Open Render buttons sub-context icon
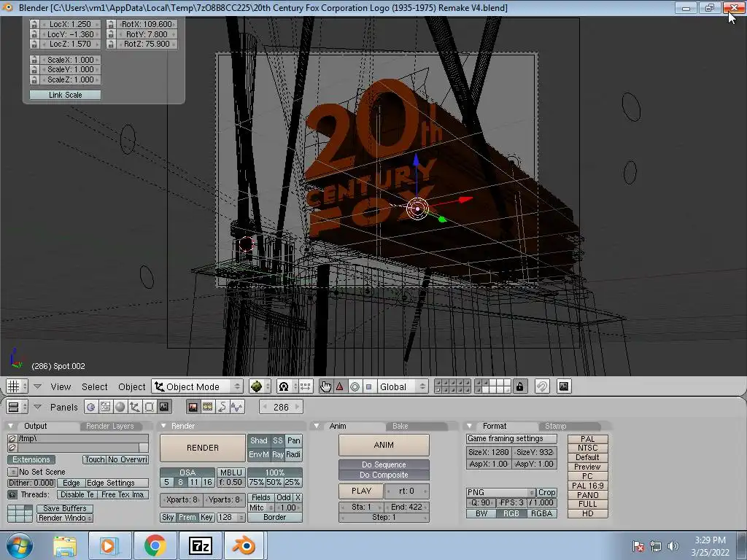The width and height of the screenshot is (747, 560). [x=193, y=407]
